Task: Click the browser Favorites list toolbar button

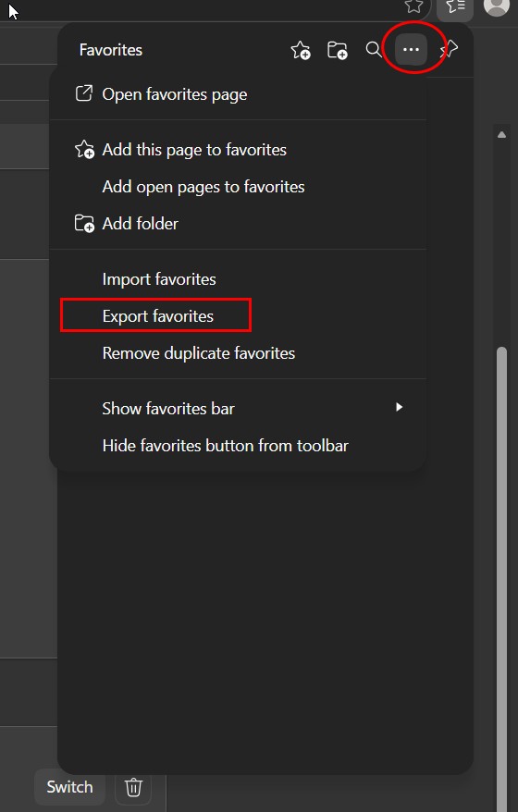Action: [455, 7]
